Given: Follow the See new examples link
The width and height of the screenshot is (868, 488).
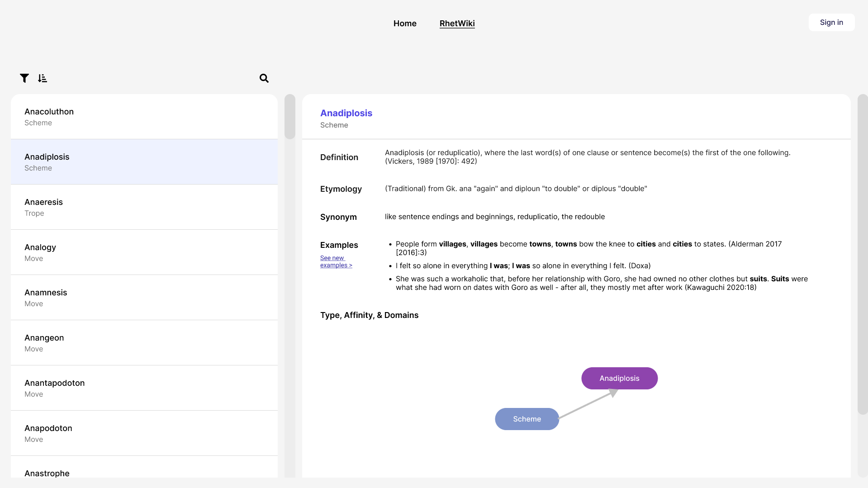Looking at the screenshot, I should pyautogui.click(x=336, y=261).
